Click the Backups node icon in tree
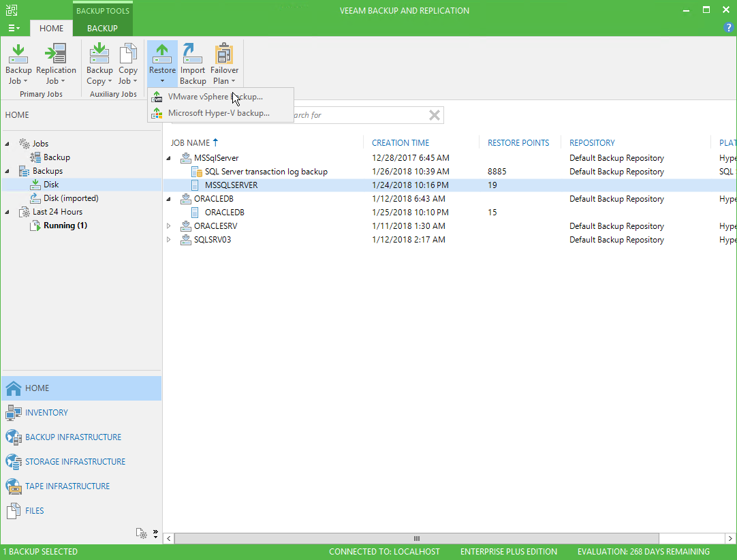The height and width of the screenshot is (560, 737). coord(24,171)
